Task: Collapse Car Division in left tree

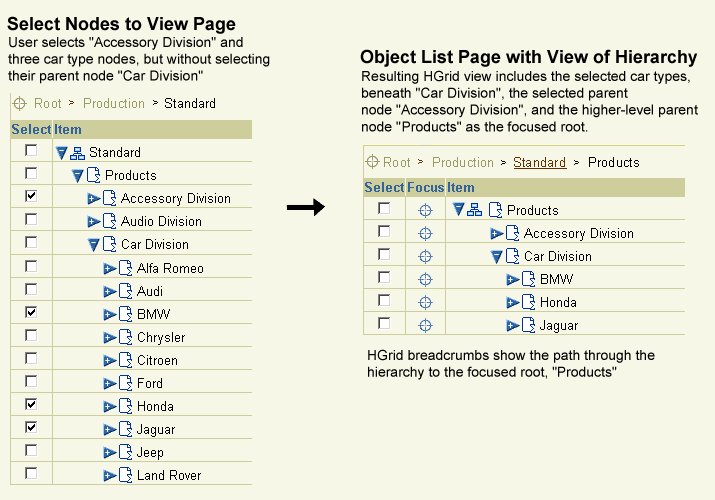Action: point(93,245)
